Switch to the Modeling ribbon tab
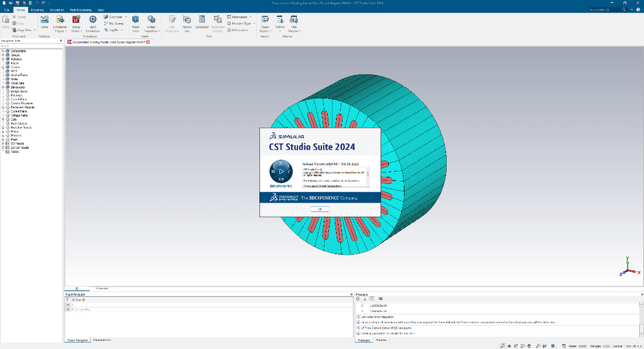The image size is (644, 349). (x=37, y=10)
